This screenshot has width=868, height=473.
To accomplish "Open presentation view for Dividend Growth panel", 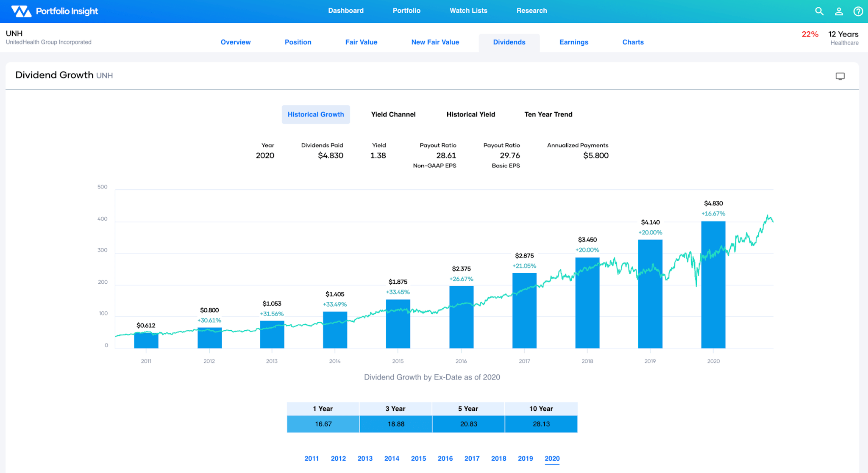I will [x=840, y=76].
